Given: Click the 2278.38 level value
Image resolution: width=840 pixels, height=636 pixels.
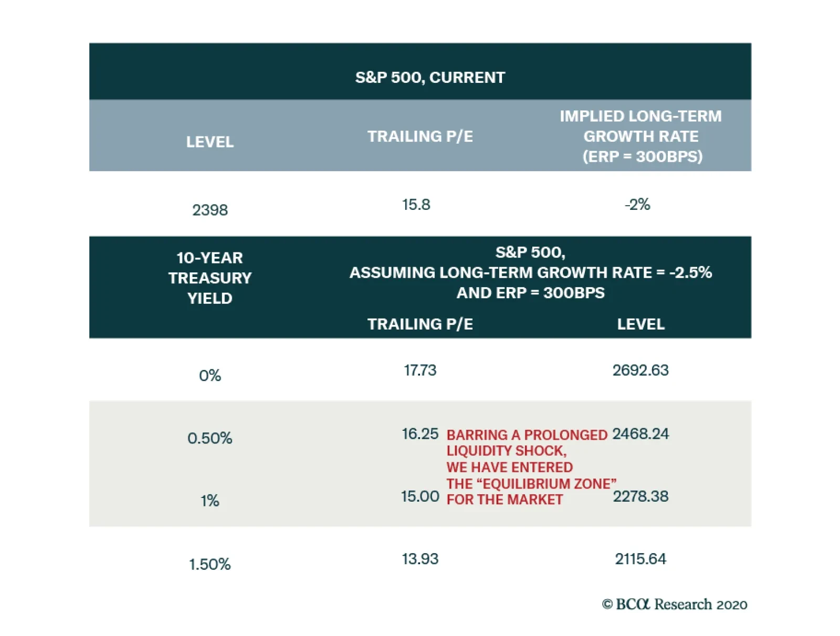Looking at the screenshot, I should pos(640,496).
